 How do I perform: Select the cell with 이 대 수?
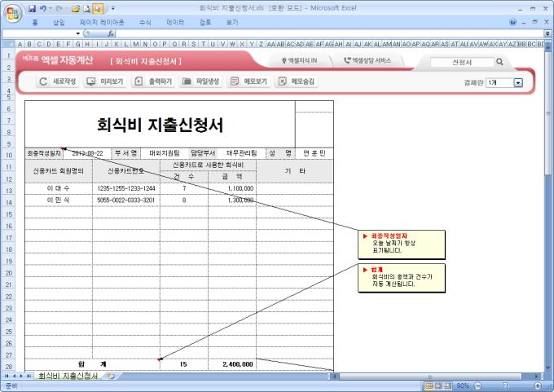pyautogui.click(x=59, y=188)
